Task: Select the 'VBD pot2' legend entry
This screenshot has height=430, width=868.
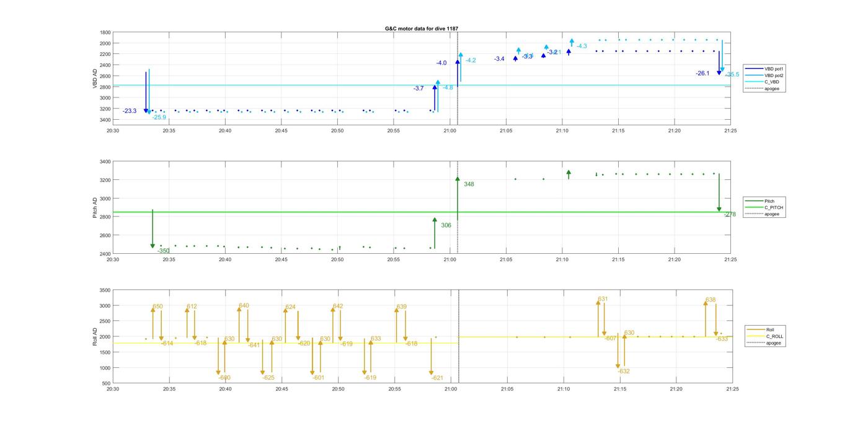Action: pos(764,75)
